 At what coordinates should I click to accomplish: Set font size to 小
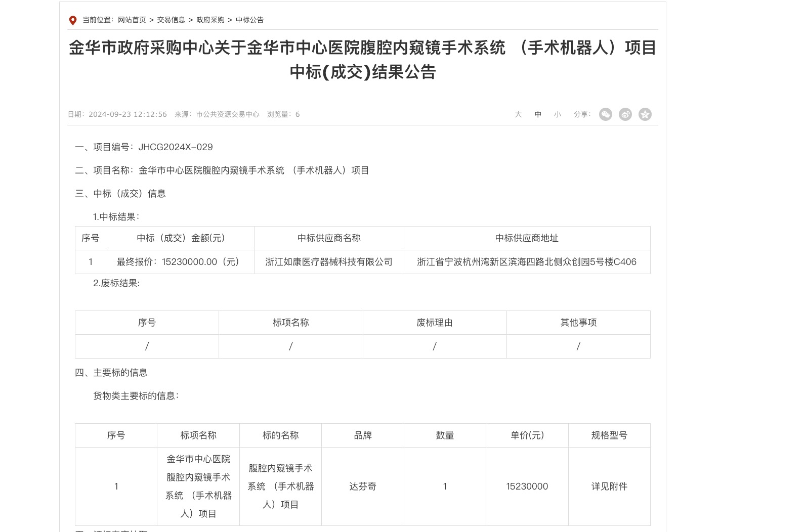[x=558, y=114]
